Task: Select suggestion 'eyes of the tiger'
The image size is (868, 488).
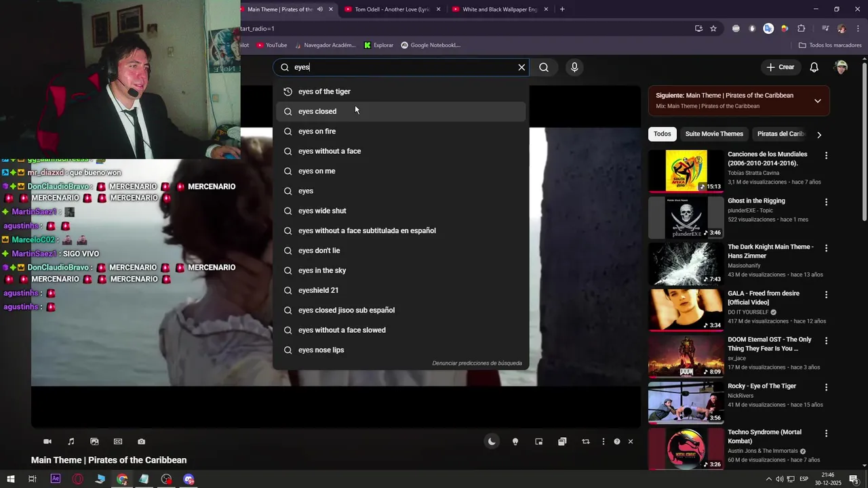Action: click(401, 91)
